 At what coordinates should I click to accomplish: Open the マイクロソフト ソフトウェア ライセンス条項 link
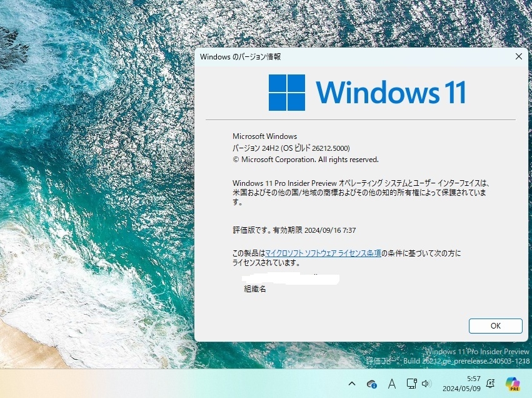coord(323,253)
